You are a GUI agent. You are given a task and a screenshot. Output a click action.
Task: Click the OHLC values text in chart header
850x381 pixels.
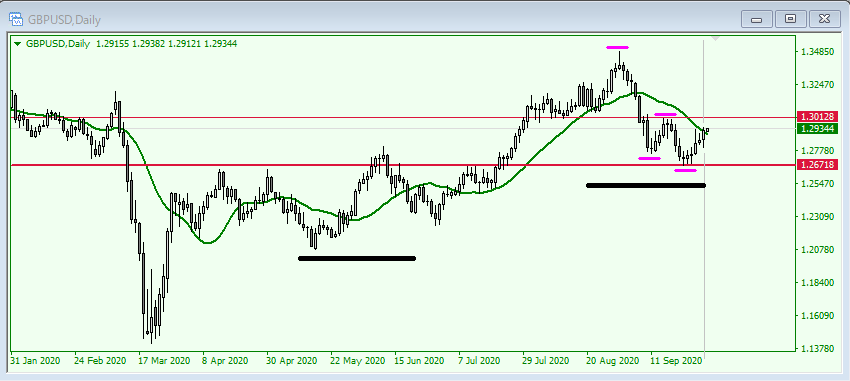pyautogui.click(x=166, y=44)
